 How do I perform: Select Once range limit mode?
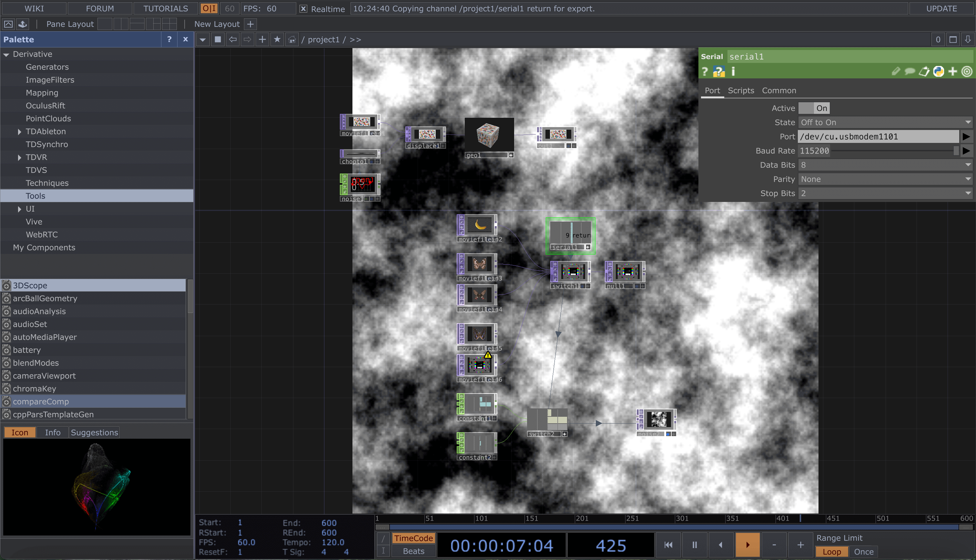pos(863,552)
